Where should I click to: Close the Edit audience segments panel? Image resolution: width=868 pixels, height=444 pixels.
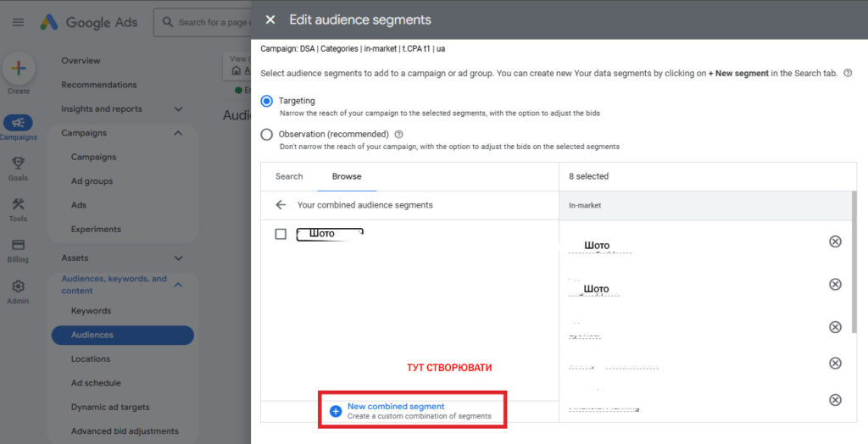click(x=270, y=19)
